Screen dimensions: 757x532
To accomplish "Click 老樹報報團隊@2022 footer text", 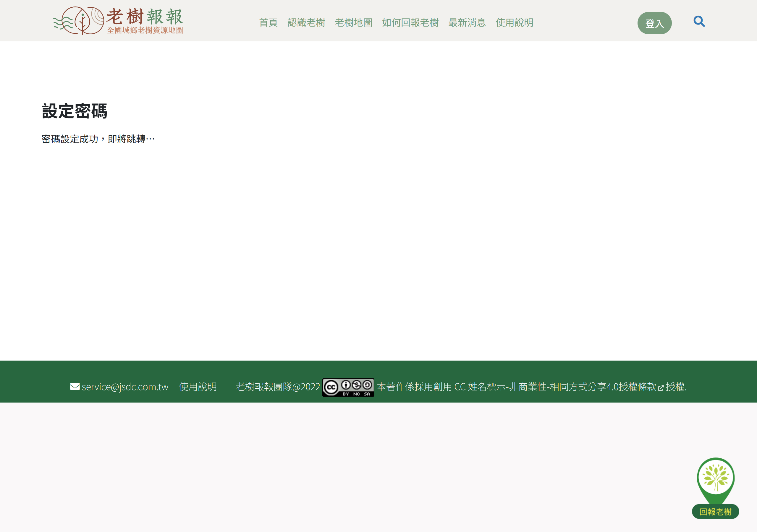I will point(278,387).
